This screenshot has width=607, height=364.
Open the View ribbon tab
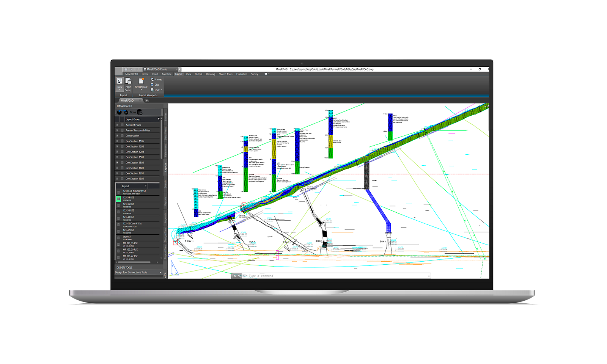189,74
